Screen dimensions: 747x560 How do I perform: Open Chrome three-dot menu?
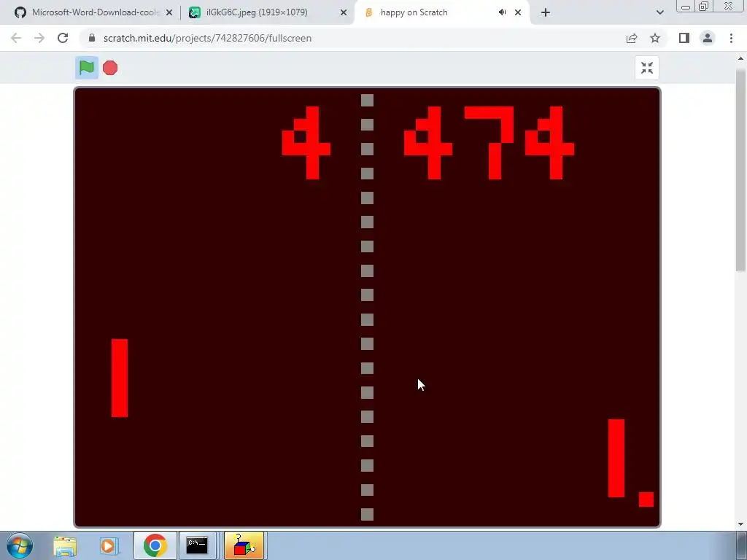(731, 38)
